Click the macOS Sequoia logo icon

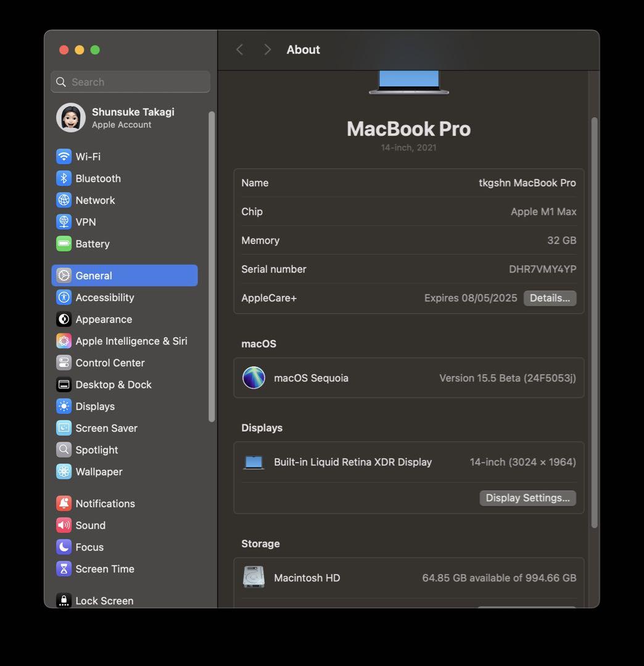click(254, 377)
